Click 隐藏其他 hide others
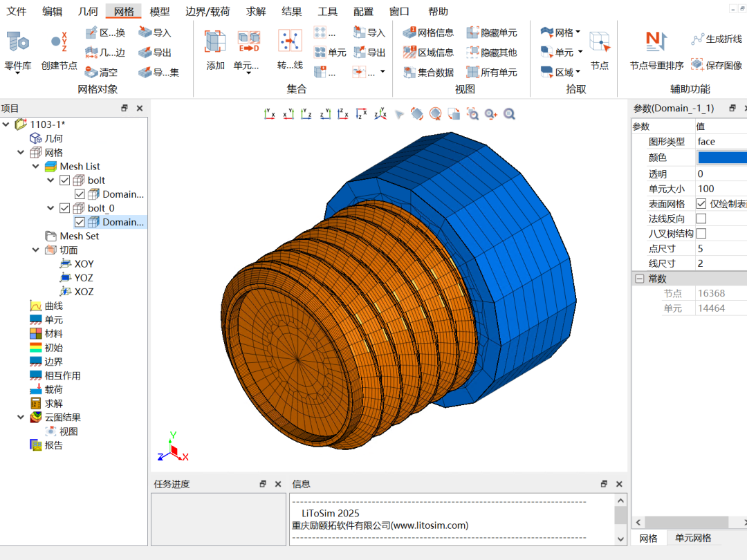Viewport: 747px width, 560px height. coord(491,53)
